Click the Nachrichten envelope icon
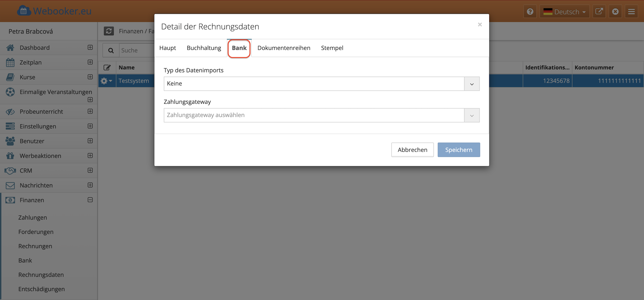This screenshot has height=300, width=644. 10,186
